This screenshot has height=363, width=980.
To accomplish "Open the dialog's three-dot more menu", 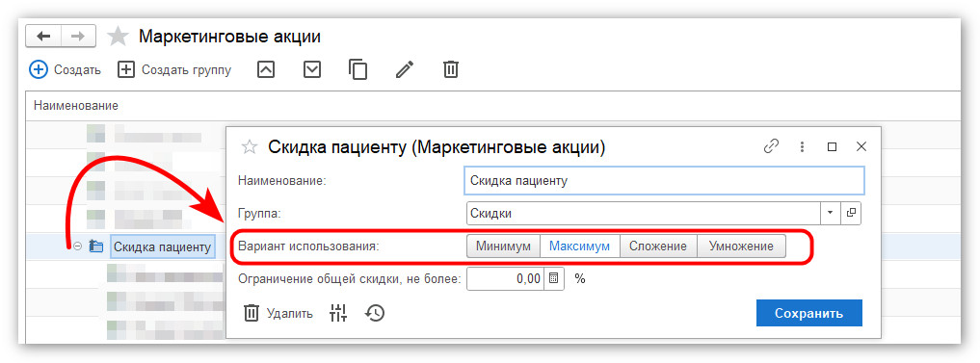I will (802, 146).
